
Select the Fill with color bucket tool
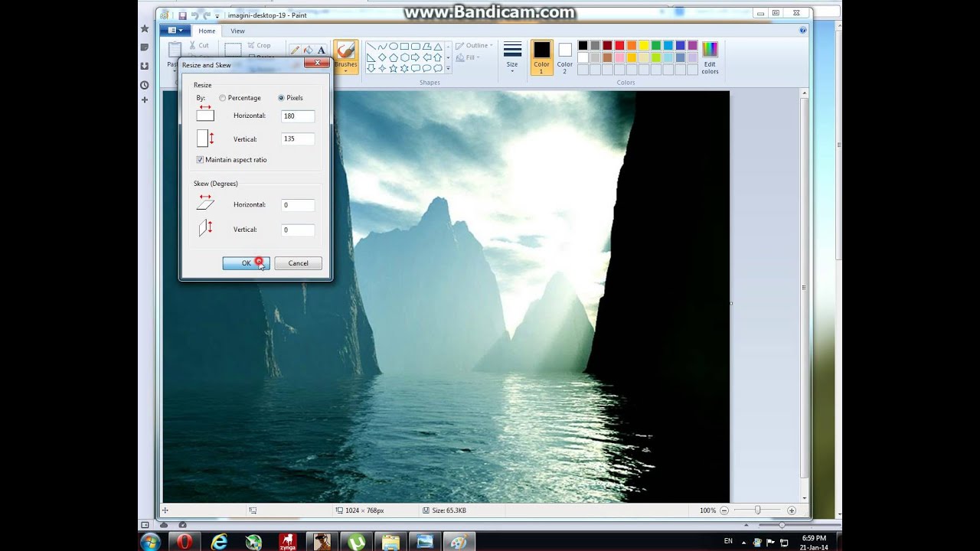(308, 50)
